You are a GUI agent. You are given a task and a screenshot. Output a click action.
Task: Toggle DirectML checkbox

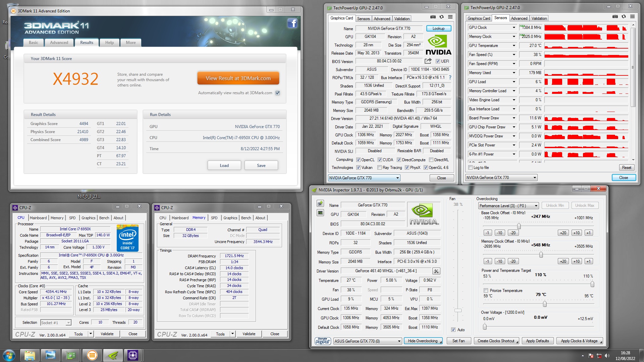[431, 160]
